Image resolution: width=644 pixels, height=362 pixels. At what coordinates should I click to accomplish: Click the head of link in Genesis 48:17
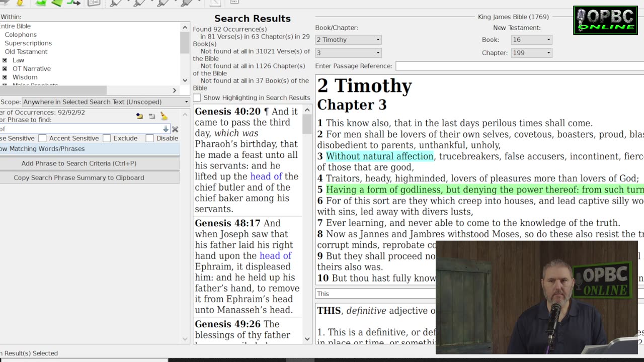[275, 256]
